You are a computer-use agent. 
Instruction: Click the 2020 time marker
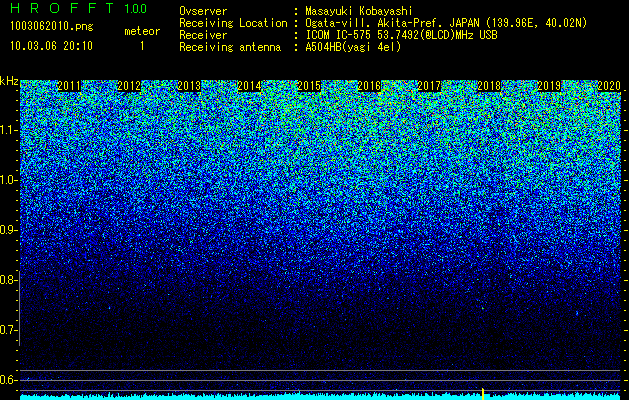point(609,86)
